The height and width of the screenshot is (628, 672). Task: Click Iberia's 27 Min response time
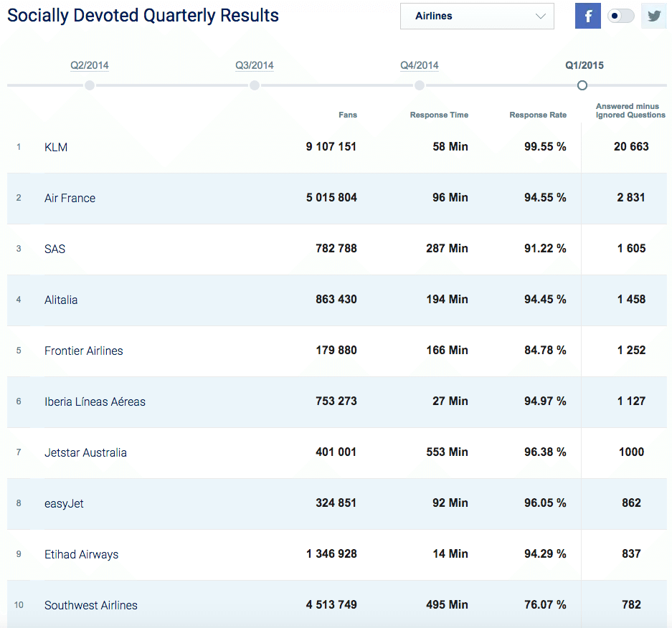450,401
